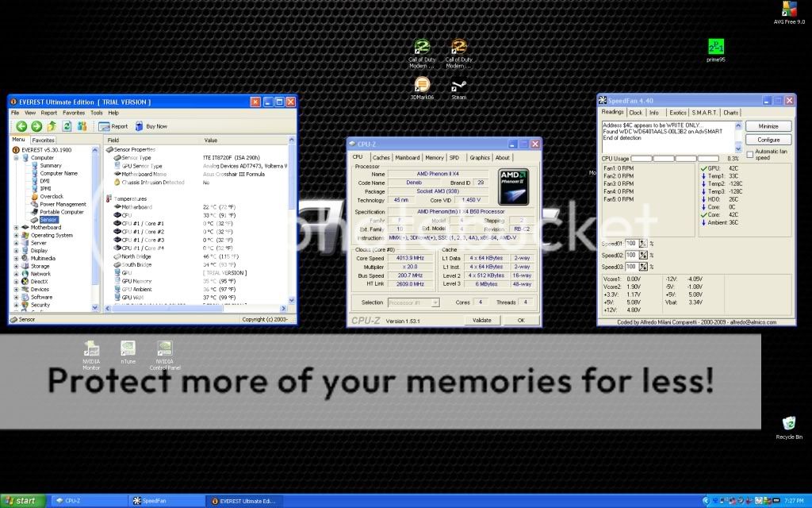Click the EVEREST up-level arrow icon
812x508 pixels.
click(x=52, y=126)
